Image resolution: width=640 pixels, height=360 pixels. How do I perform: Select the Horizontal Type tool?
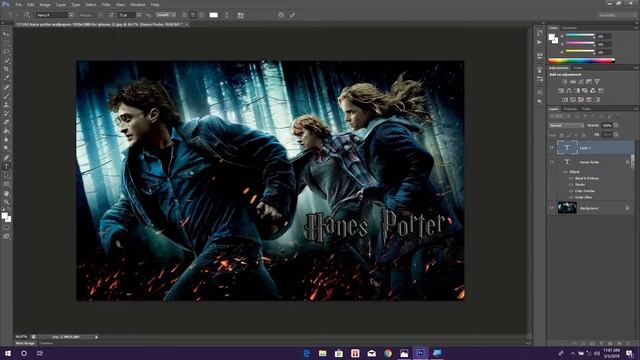(x=6, y=167)
